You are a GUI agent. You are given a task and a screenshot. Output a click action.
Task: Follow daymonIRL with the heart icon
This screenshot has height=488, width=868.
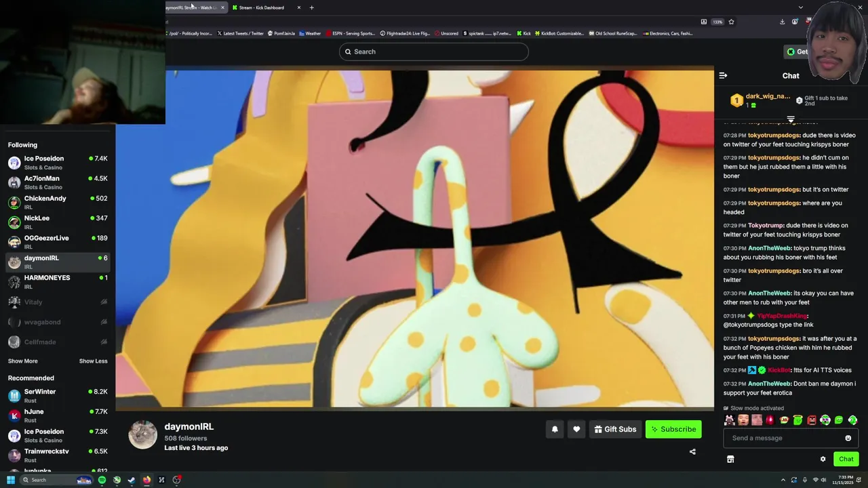pos(576,429)
